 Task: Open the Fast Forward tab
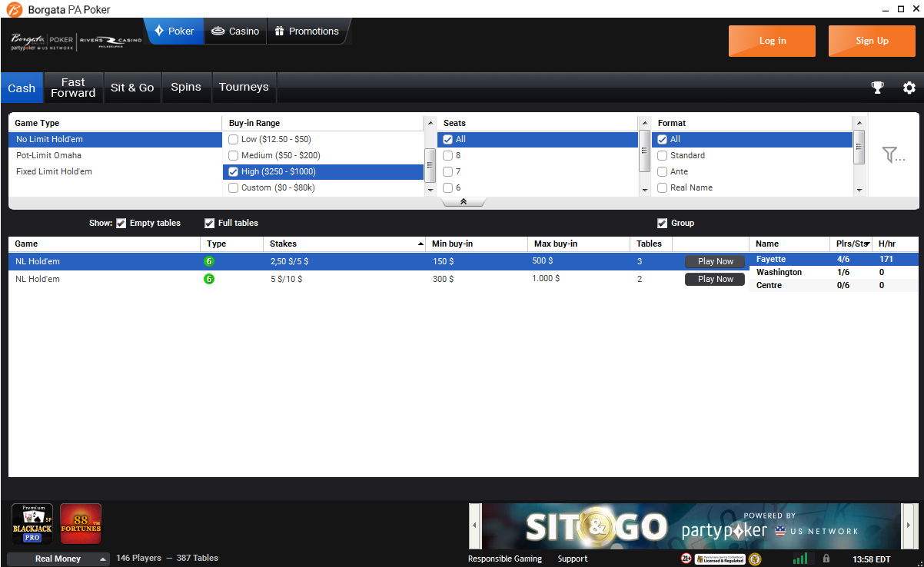(73, 88)
